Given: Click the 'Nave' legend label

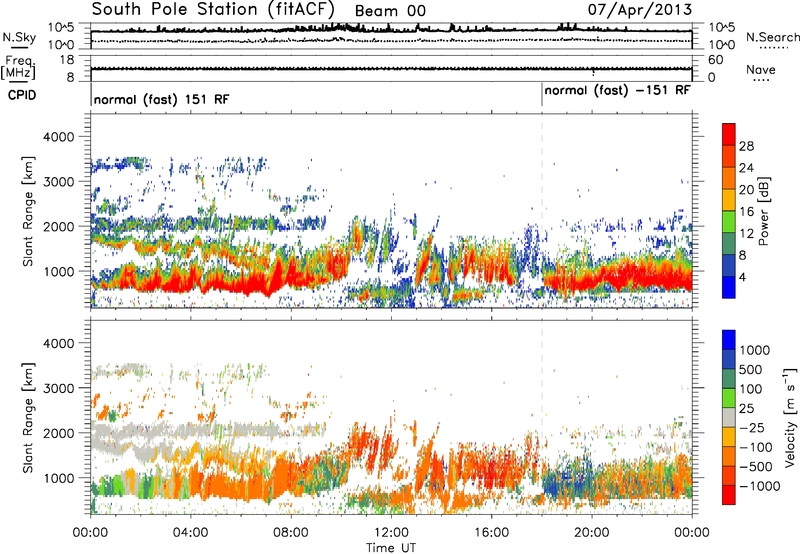Looking at the screenshot, I should pyautogui.click(x=761, y=69).
